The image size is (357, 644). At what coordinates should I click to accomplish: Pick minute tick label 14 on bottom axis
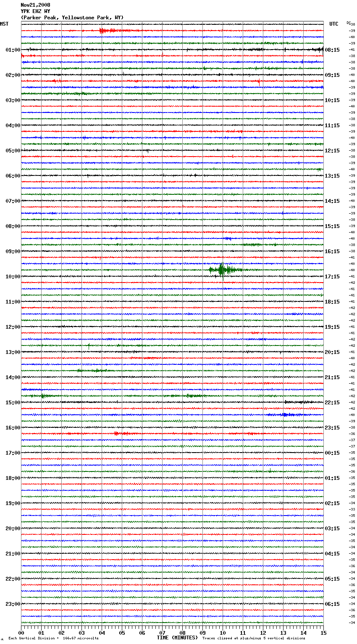(x=303, y=633)
